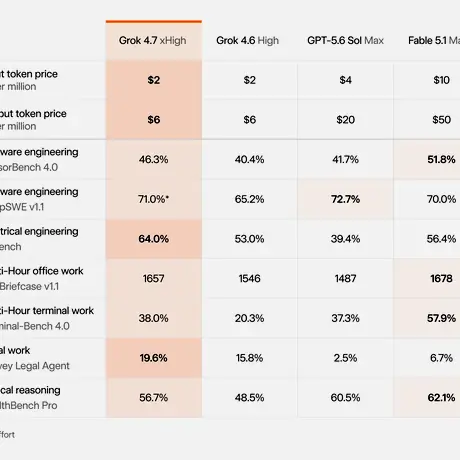Click the Grok 4.6 High column header
Viewport: 460px width, 460px height.
(x=247, y=41)
